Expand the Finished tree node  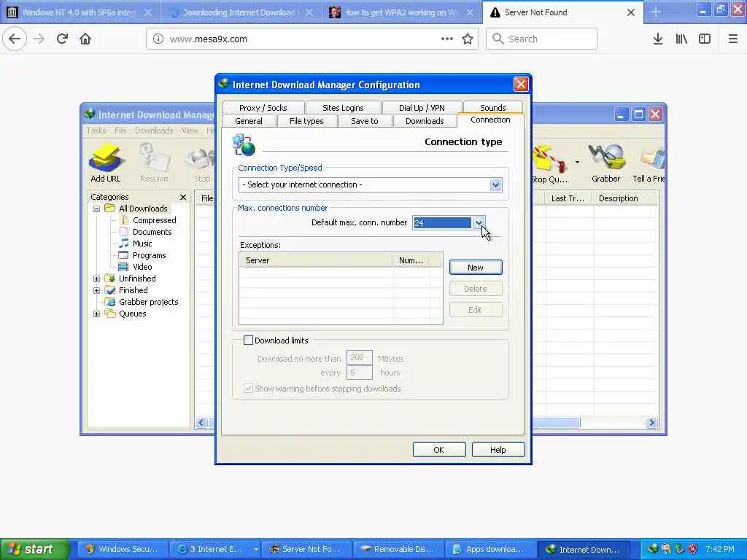(x=97, y=290)
